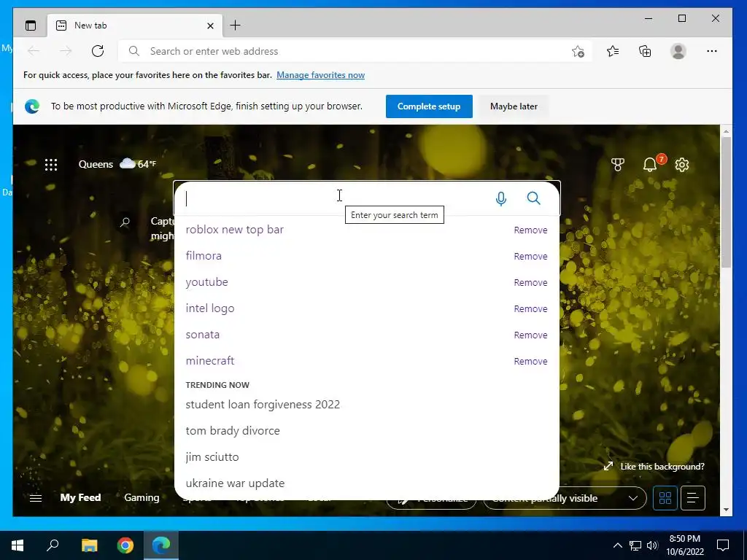Open the app launcher grid icon
747x560 pixels.
51,165
